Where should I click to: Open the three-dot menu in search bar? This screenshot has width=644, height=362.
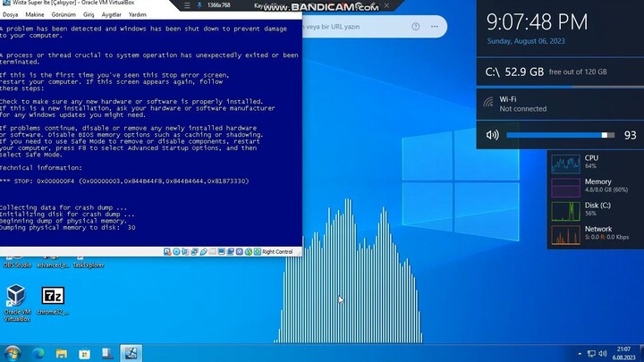click(x=435, y=27)
